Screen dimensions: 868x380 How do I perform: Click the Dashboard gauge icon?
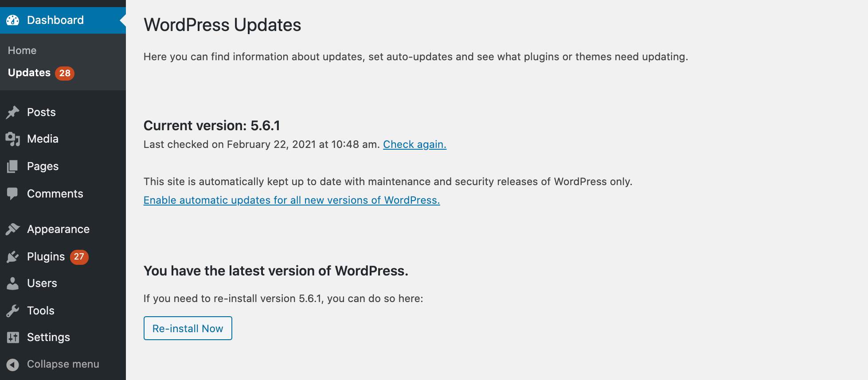[x=13, y=20]
